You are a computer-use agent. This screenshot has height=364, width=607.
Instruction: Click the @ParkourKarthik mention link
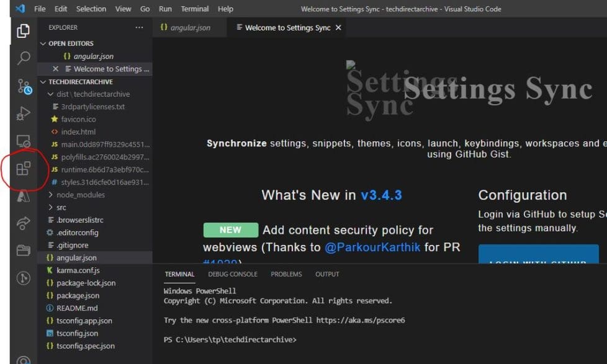click(x=372, y=247)
